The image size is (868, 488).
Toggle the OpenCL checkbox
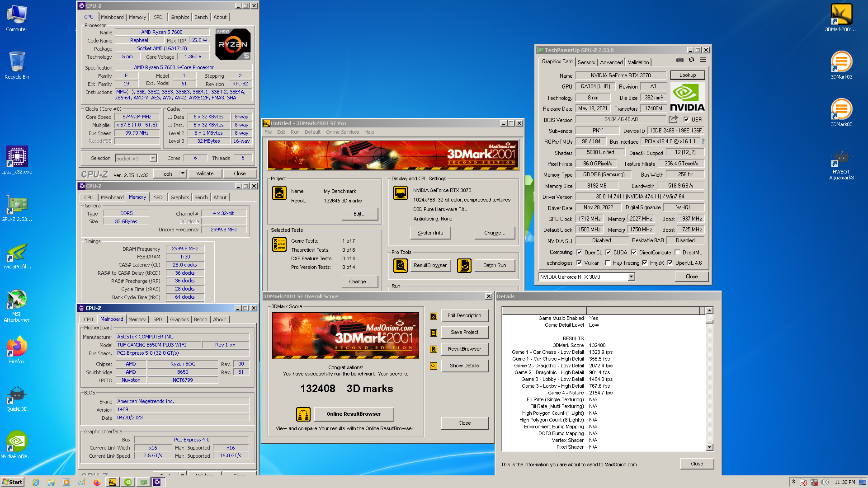(579, 253)
